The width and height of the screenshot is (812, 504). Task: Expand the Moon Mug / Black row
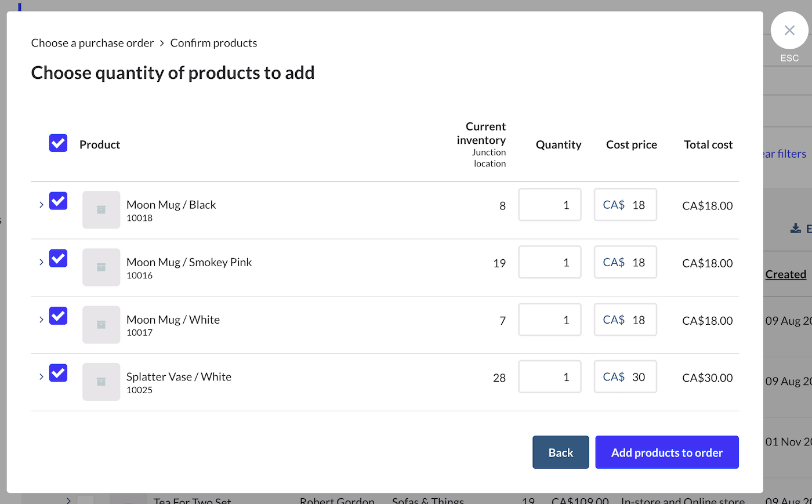click(41, 205)
